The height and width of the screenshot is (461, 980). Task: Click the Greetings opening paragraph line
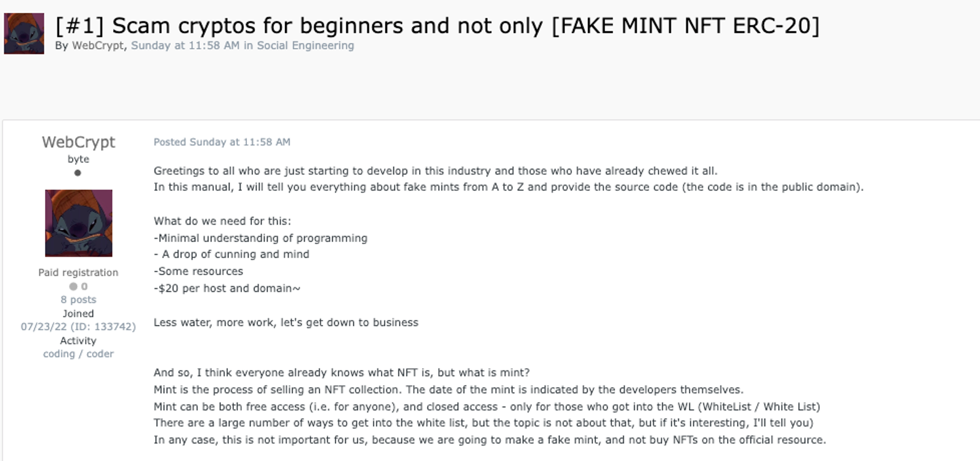click(435, 171)
